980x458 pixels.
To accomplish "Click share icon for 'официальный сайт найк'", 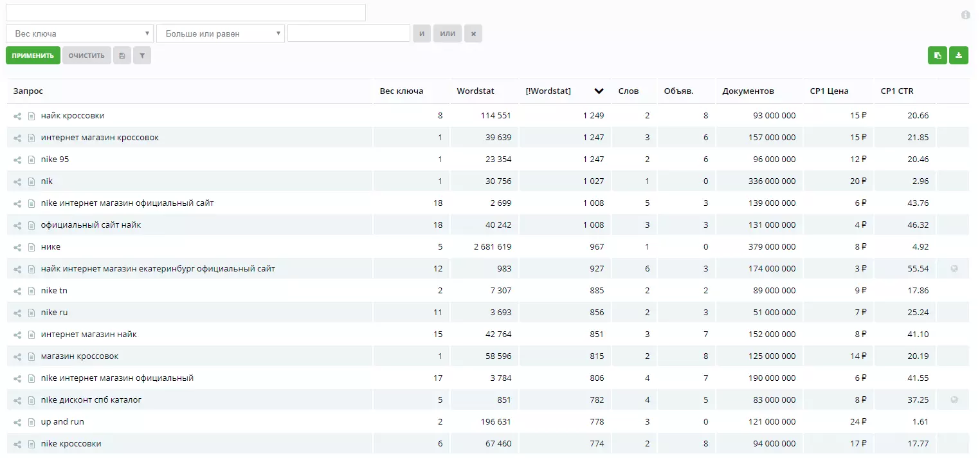I will (17, 225).
